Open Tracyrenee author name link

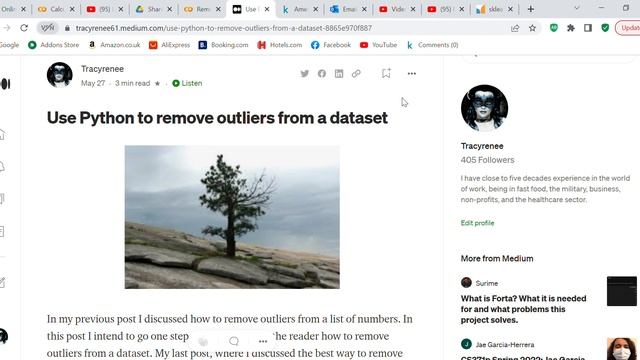pyautogui.click(x=102, y=69)
